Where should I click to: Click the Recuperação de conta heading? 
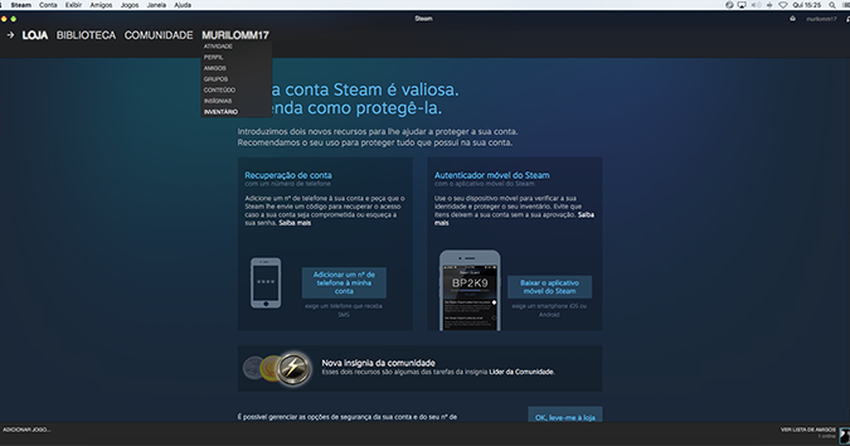click(x=288, y=175)
